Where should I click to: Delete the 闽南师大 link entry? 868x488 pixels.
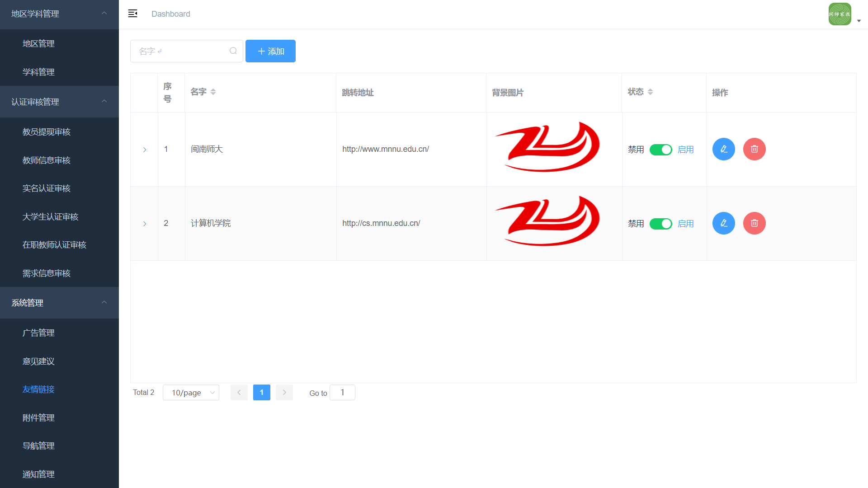[754, 149]
